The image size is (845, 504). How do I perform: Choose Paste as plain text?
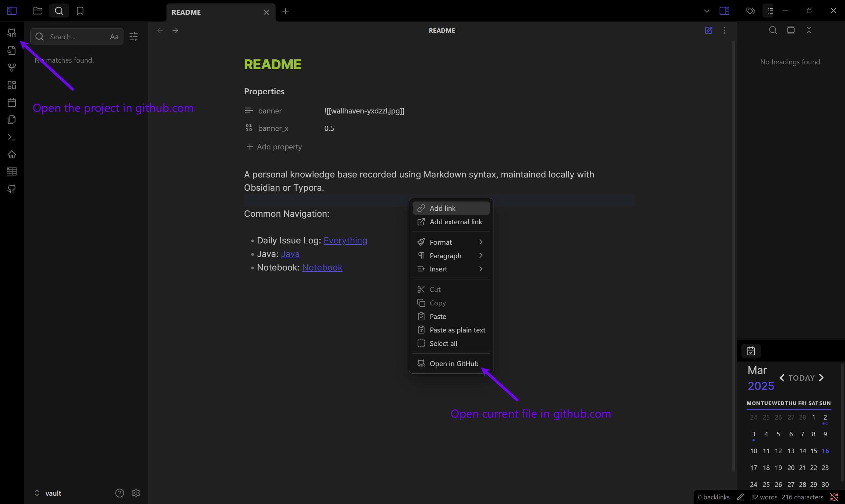click(x=457, y=330)
